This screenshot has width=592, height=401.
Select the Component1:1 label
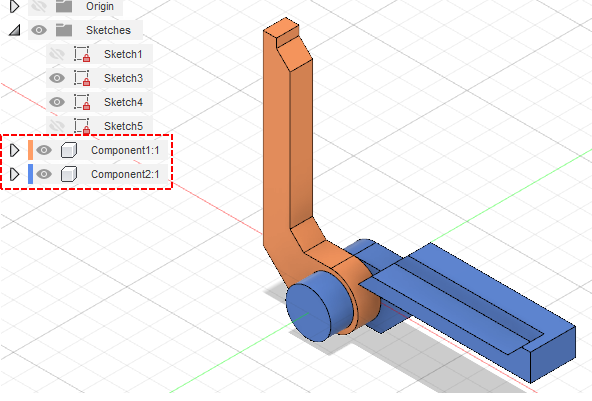(x=125, y=150)
